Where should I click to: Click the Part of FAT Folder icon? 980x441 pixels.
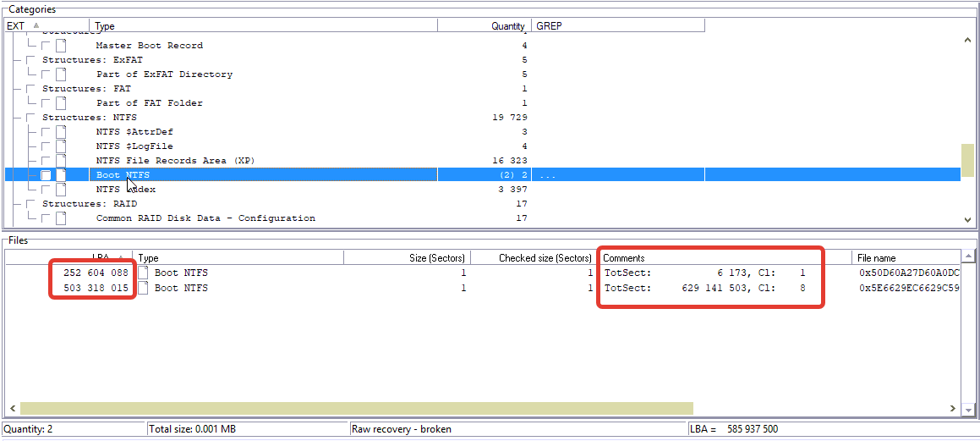pyautogui.click(x=61, y=103)
